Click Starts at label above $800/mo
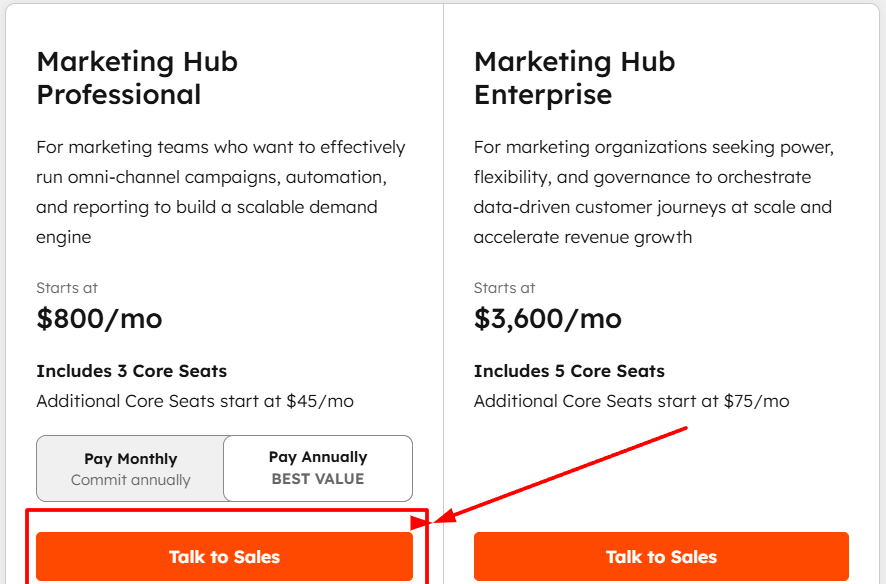 pyautogui.click(x=67, y=288)
